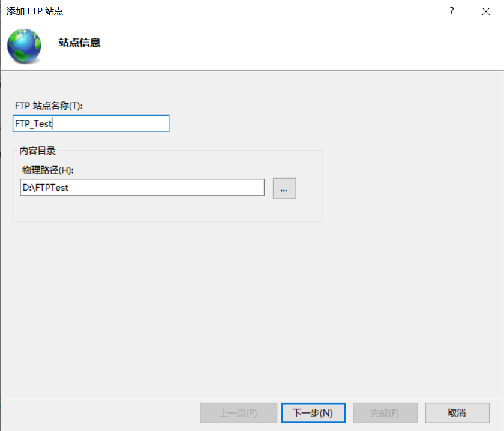
Task: Click the 添加 FTP 站点 window title
Action: pos(35,11)
